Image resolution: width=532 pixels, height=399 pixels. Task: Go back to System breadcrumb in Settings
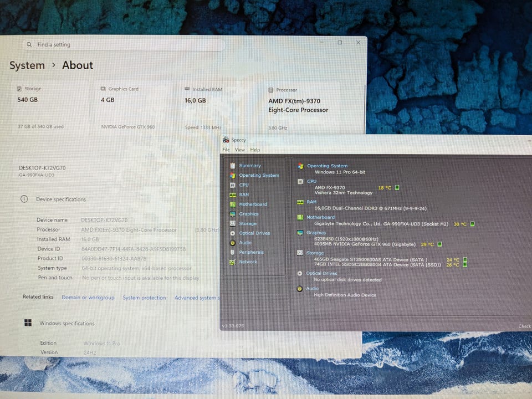[x=27, y=65]
